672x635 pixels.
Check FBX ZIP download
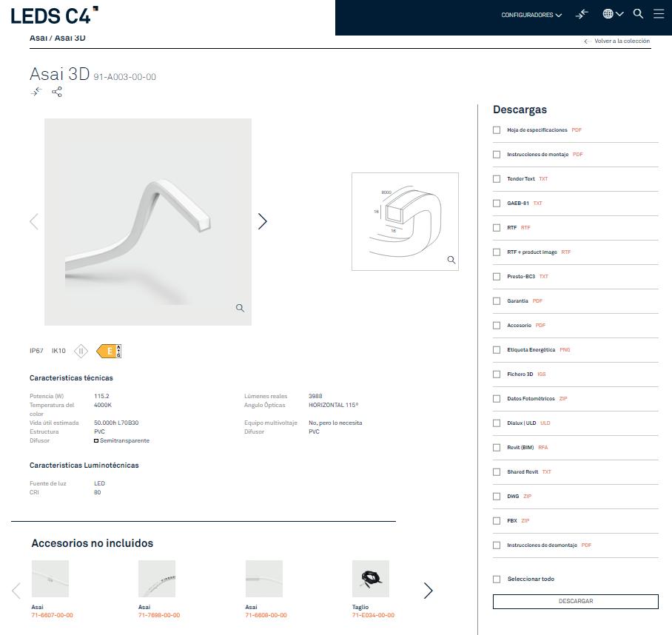click(x=497, y=520)
